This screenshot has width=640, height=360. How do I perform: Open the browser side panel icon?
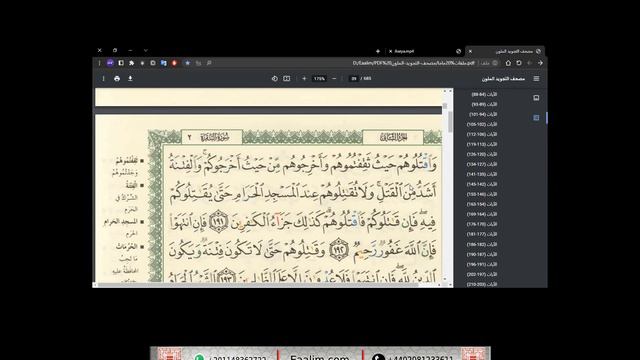[121, 63]
